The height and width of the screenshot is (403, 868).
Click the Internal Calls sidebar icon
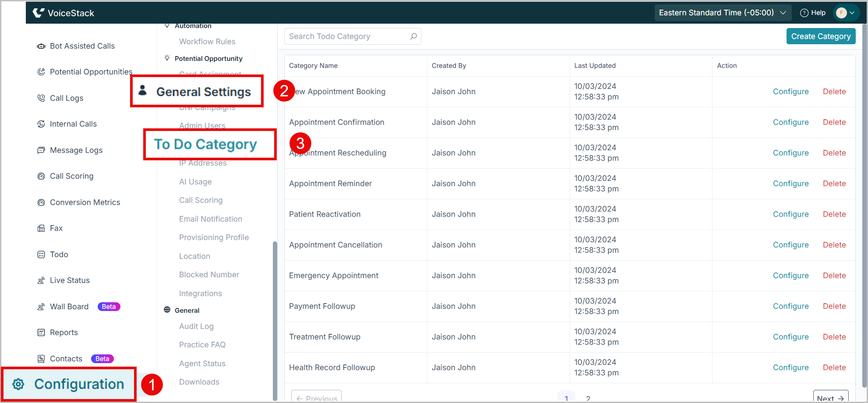41,124
